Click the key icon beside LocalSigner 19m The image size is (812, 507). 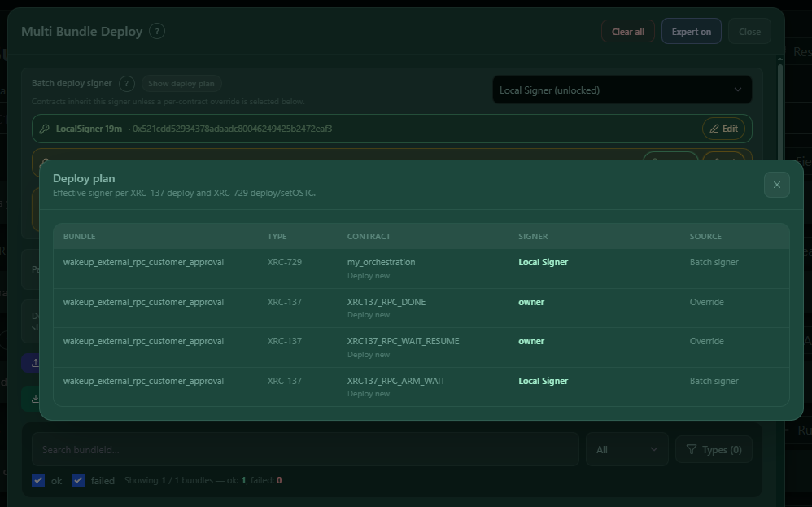(x=45, y=129)
